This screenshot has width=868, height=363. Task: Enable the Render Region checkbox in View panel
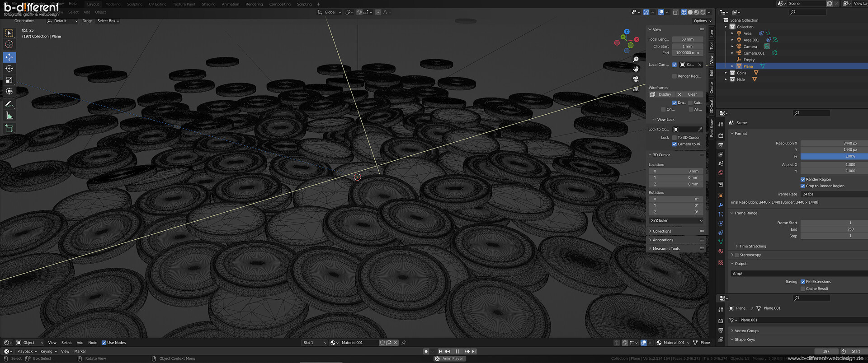[x=675, y=76]
